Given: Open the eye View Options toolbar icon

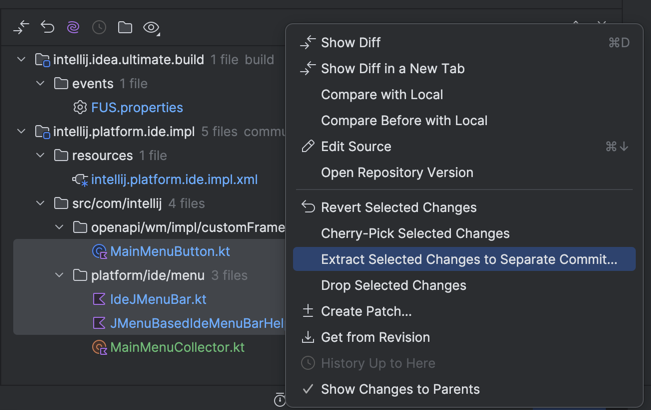Looking at the screenshot, I should [x=151, y=28].
